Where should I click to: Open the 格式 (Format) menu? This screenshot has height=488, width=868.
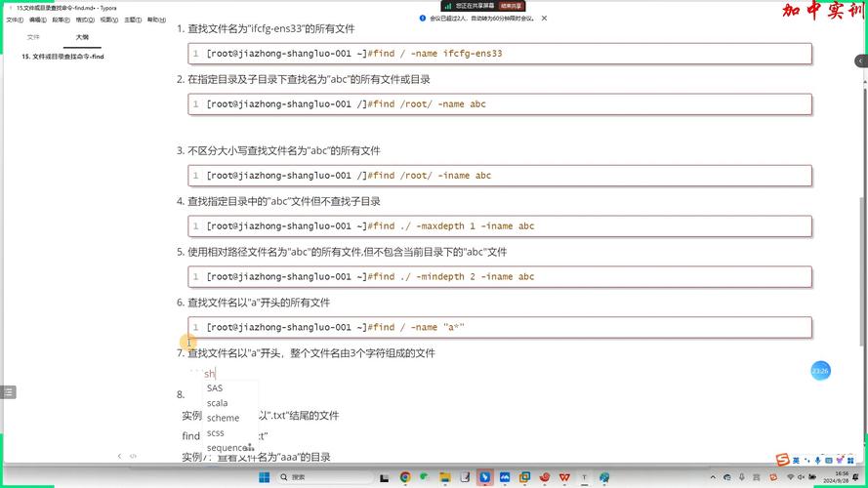[85, 20]
